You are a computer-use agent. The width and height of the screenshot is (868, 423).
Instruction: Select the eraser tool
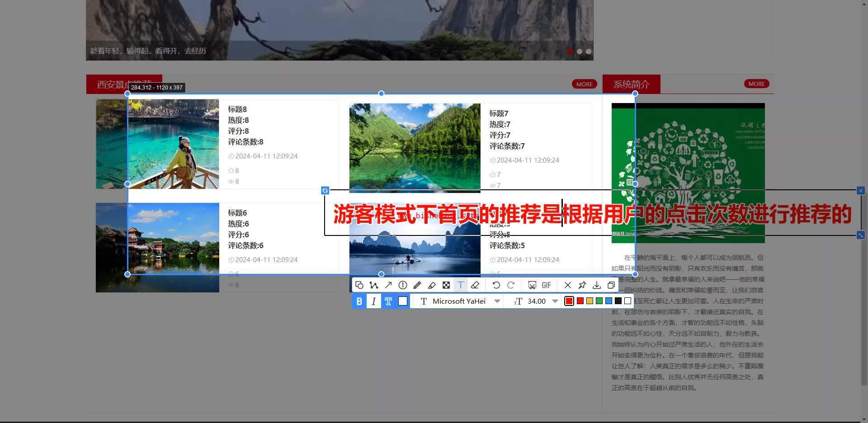point(475,285)
